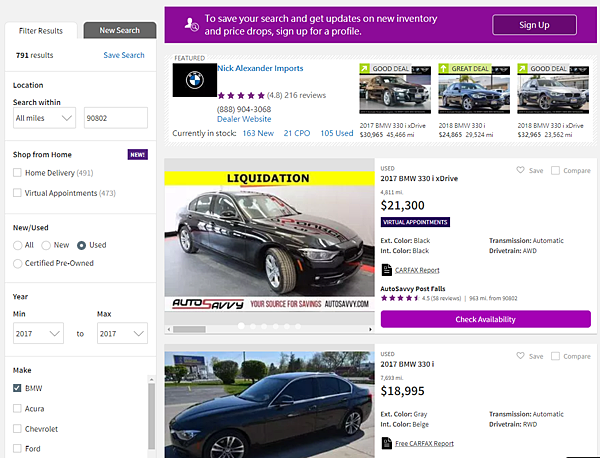The image size is (600, 458).
Task: Open 2017 BMW 330 i listing title
Action: pos(407,364)
